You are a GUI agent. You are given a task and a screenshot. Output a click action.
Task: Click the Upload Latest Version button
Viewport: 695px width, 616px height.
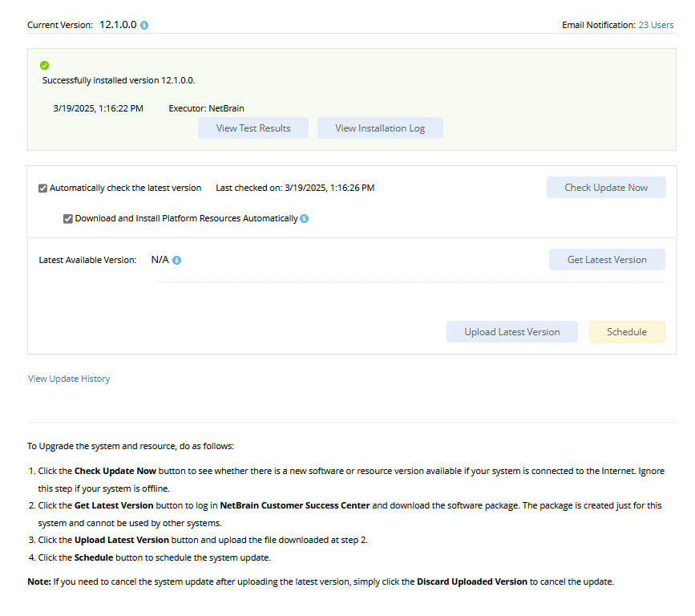coord(512,332)
